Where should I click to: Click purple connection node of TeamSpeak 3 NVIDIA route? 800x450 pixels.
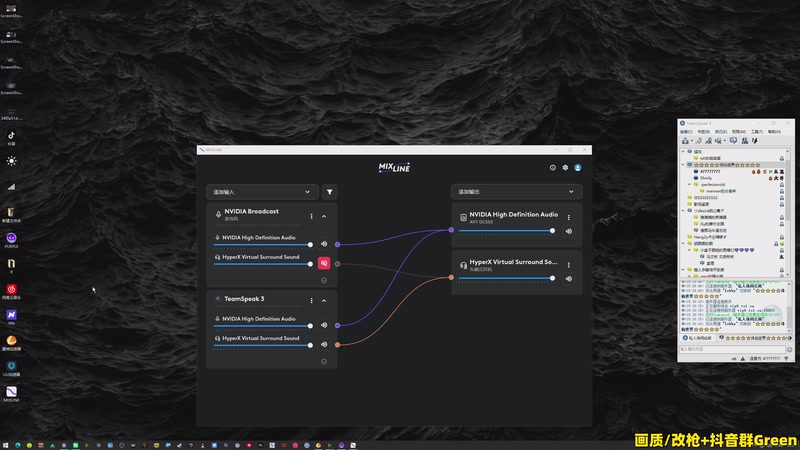(337, 325)
